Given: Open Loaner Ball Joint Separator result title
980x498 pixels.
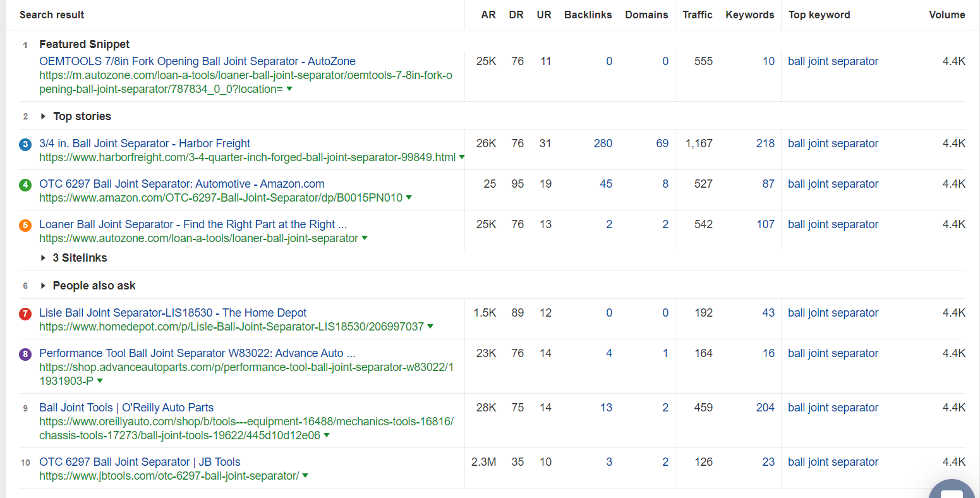Looking at the screenshot, I should (193, 224).
